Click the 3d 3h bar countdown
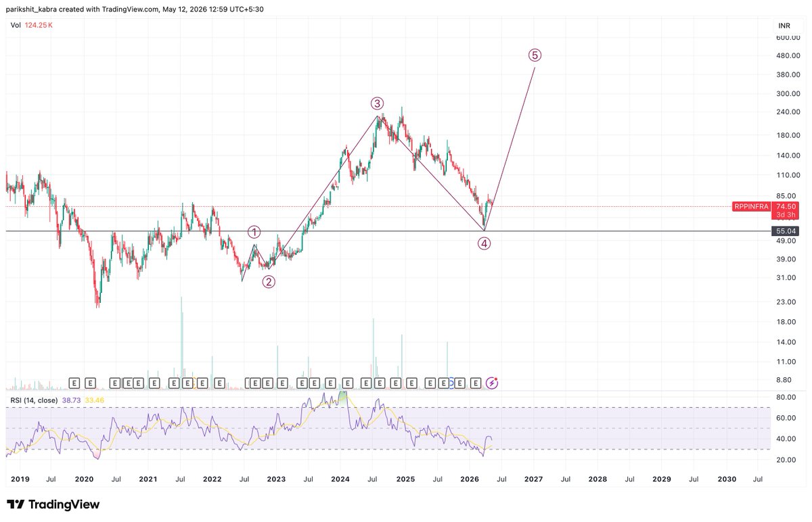The width and height of the screenshot is (812, 522). pos(786,214)
